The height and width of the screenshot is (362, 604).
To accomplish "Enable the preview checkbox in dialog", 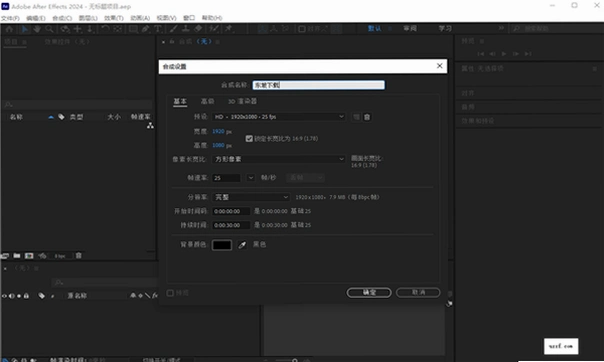I will [x=170, y=293].
